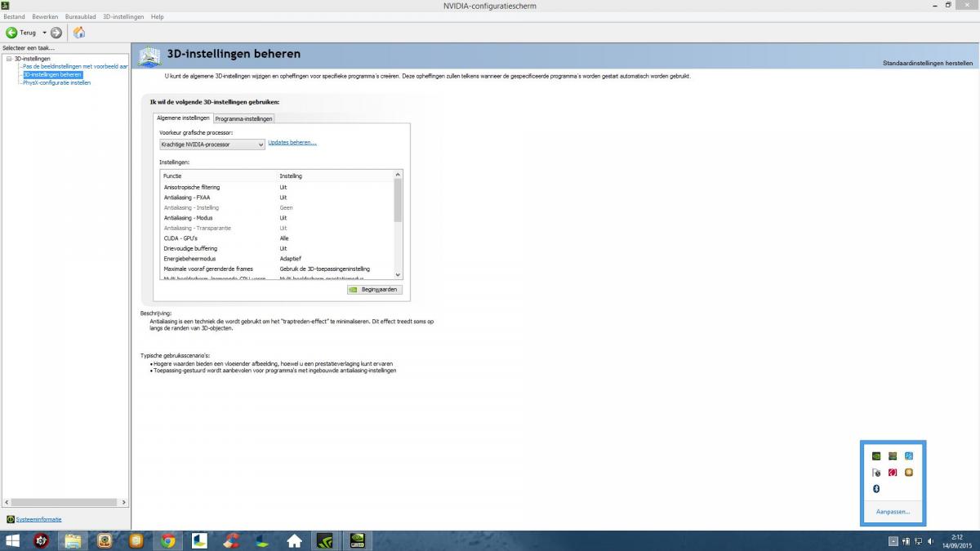Toggle the hidden tray icons arrow

click(893, 541)
